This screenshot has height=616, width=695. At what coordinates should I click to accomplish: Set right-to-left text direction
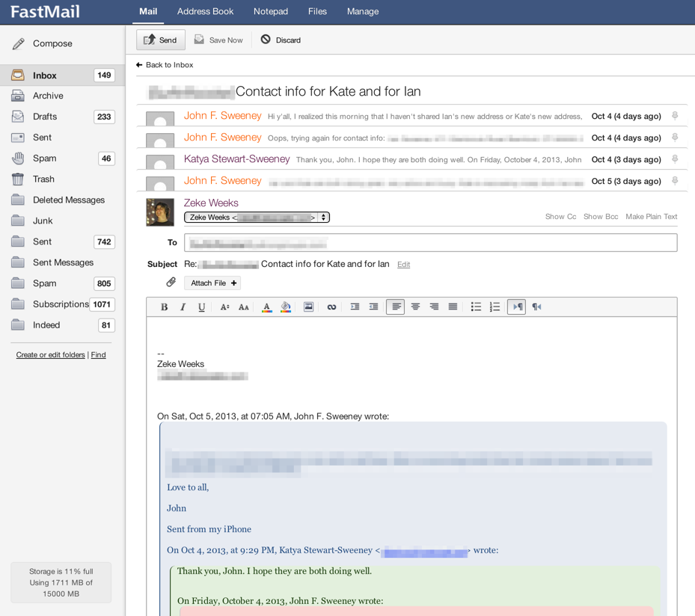(x=536, y=307)
